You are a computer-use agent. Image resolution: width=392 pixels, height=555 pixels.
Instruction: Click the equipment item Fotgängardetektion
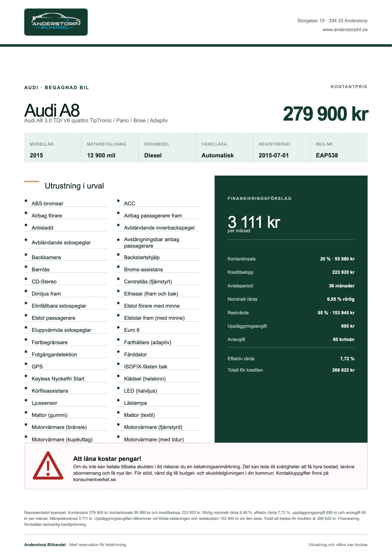click(54, 355)
